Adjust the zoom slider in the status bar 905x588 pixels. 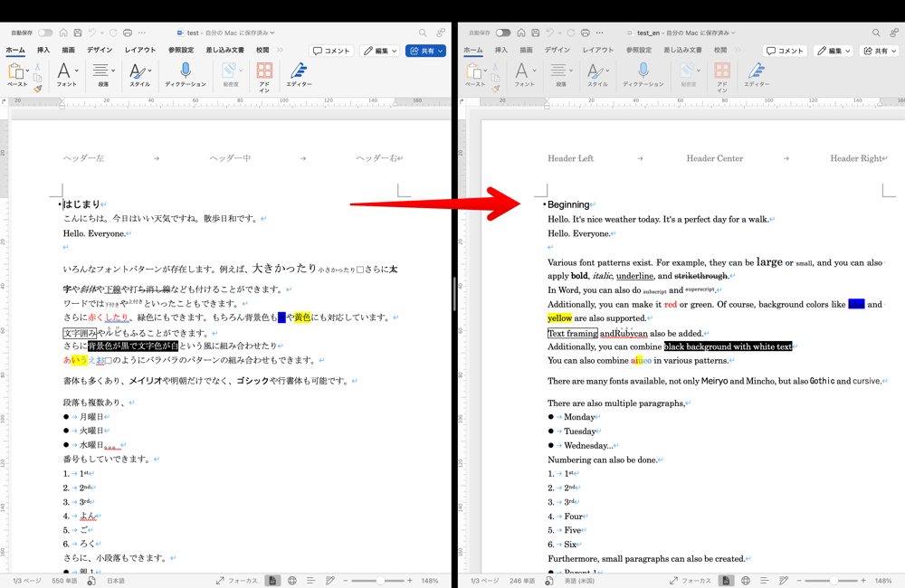click(x=380, y=580)
